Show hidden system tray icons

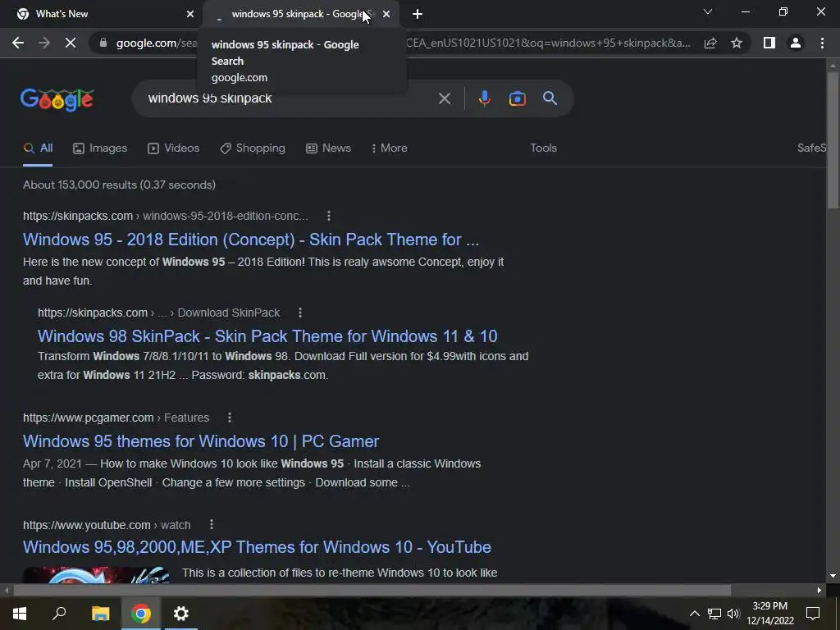pos(694,614)
